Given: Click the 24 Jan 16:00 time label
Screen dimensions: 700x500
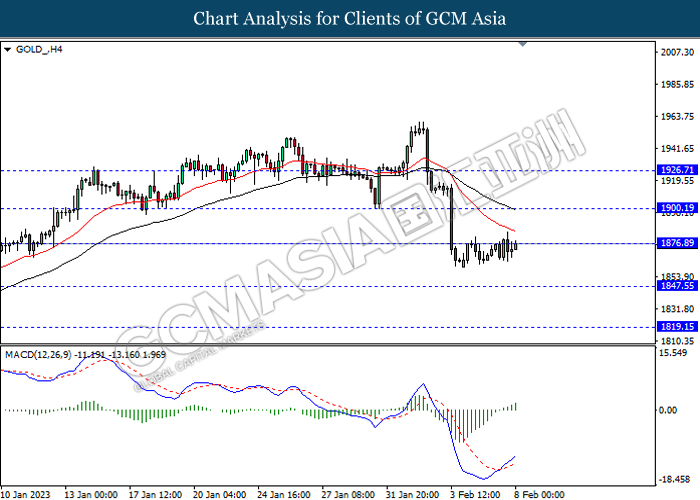Looking at the screenshot, I should pyautogui.click(x=284, y=495).
